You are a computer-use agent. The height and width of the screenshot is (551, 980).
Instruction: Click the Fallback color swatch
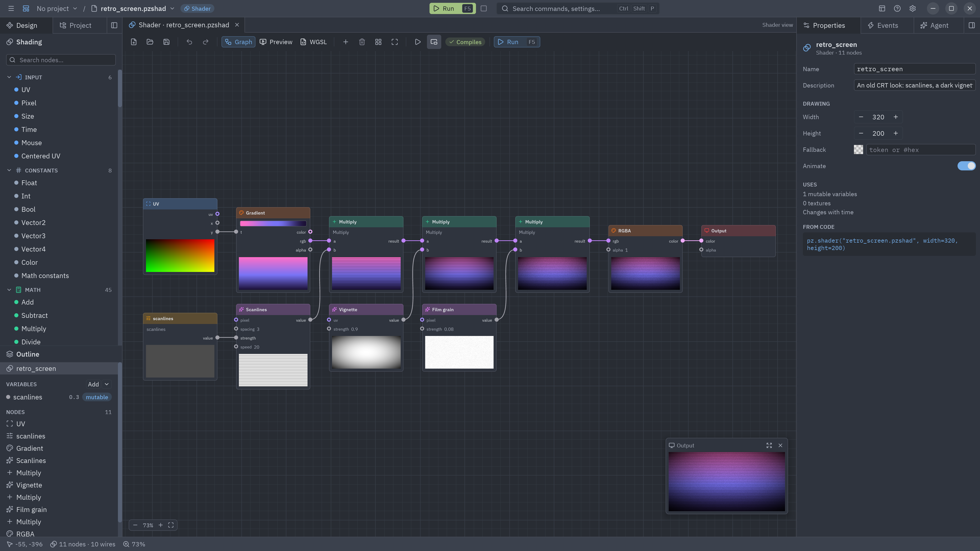tap(858, 149)
